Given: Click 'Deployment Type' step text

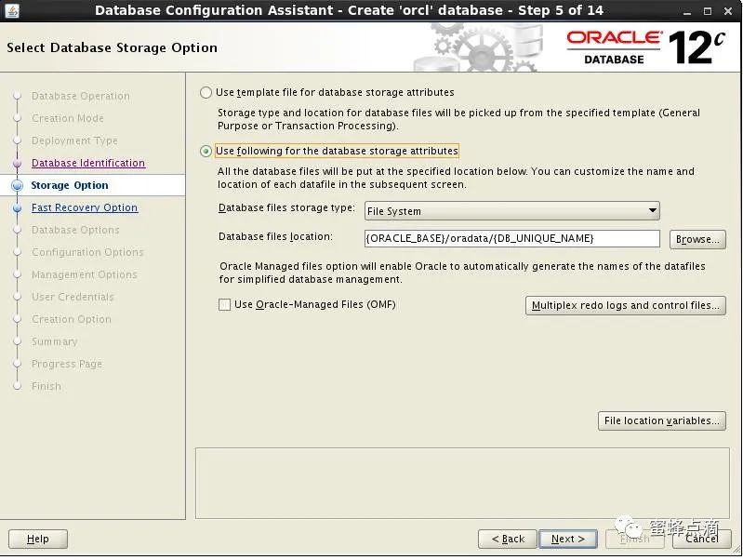Looking at the screenshot, I should [75, 140].
